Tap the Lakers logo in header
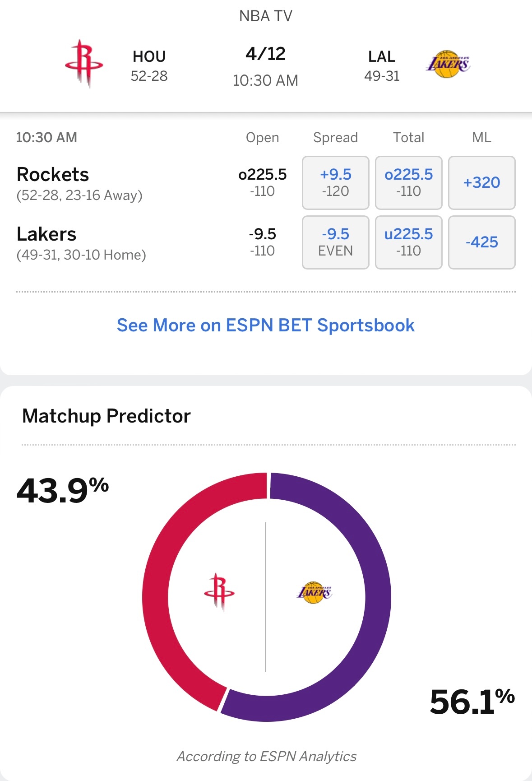 pyautogui.click(x=448, y=64)
